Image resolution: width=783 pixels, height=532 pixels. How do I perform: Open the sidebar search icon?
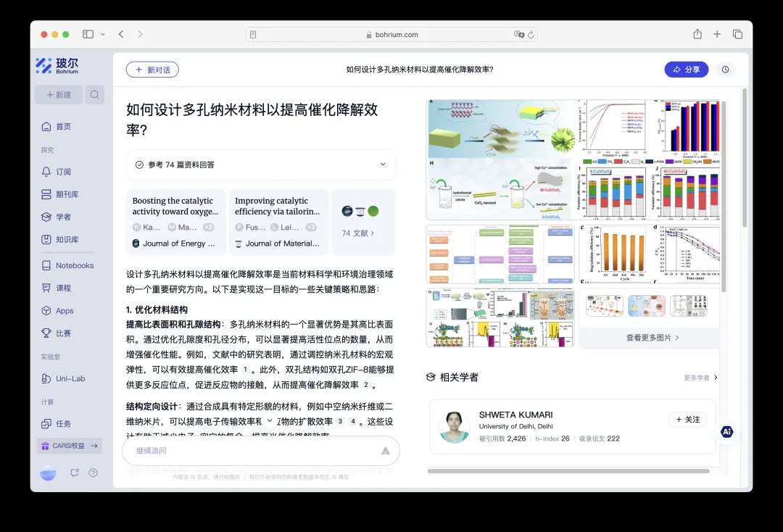tap(94, 94)
